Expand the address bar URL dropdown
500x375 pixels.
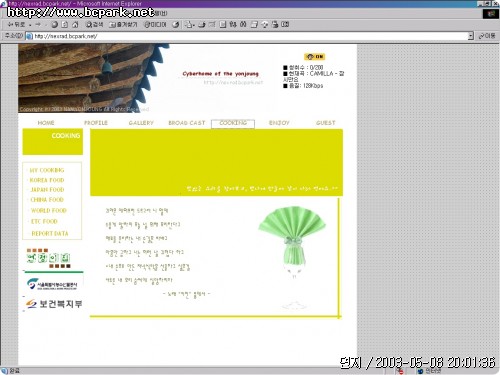tap(470, 36)
